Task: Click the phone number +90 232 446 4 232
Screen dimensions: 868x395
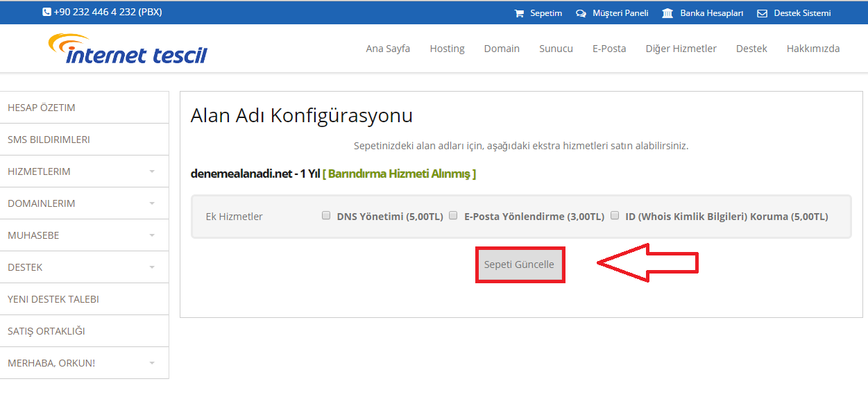Action: tap(94, 12)
